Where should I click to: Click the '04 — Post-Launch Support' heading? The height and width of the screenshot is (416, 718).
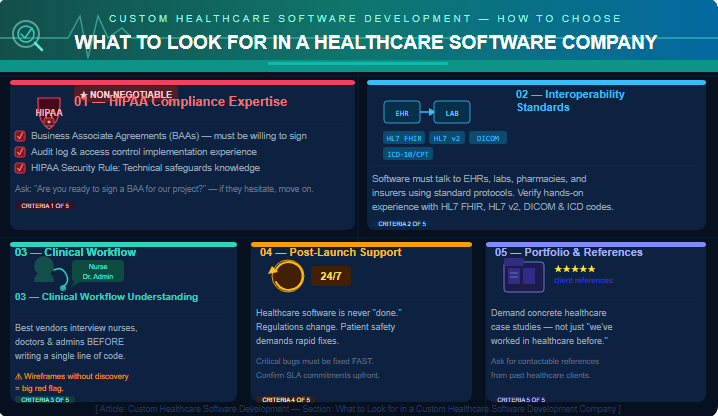tap(331, 252)
